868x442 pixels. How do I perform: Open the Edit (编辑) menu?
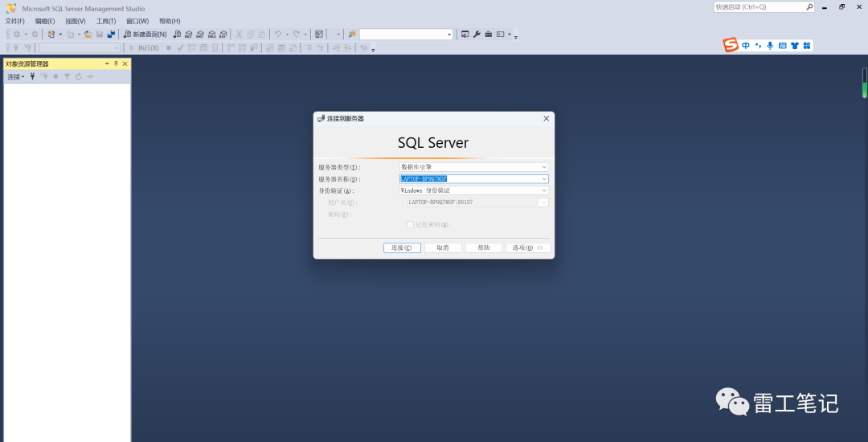click(x=45, y=21)
